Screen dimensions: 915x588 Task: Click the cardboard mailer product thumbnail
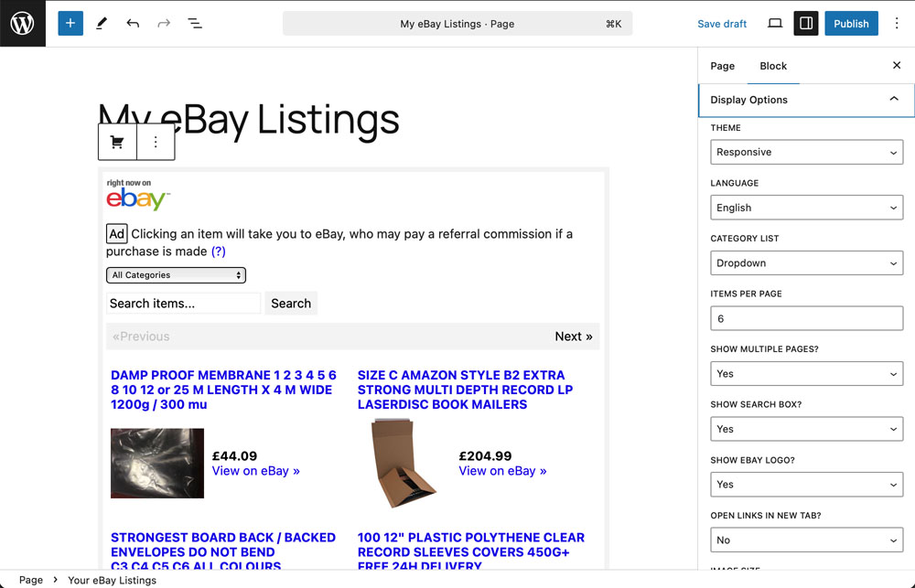(x=404, y=464)
